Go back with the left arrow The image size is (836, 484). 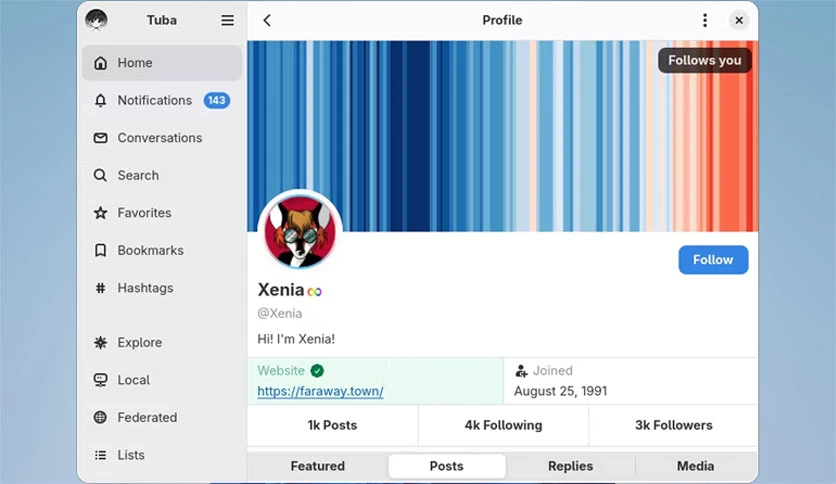pyautogui.click(x=267, y=20)
